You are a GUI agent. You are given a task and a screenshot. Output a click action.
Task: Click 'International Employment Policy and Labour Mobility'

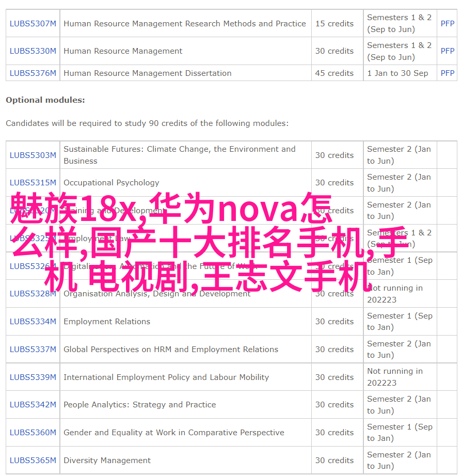[166, 377]
